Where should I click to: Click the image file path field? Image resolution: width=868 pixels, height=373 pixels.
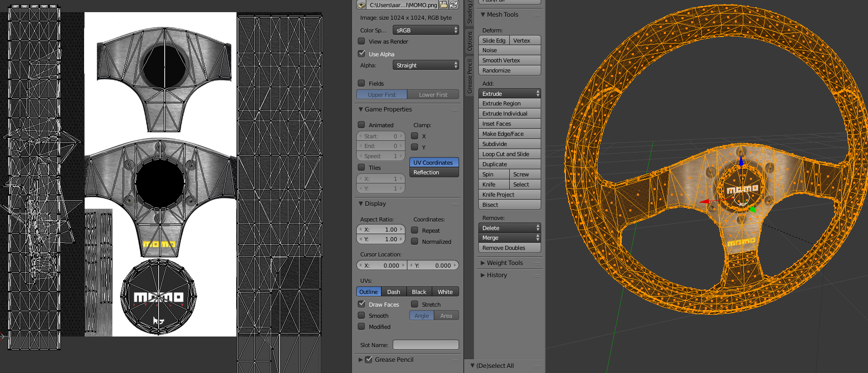(403, 5)
